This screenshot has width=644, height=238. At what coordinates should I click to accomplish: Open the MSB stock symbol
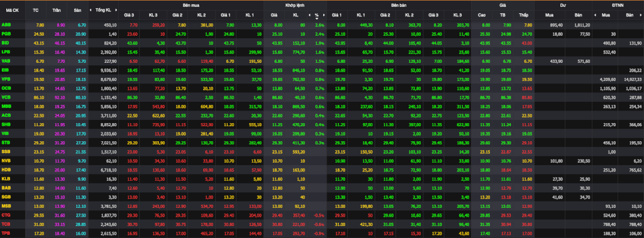(x=6, y=205)
